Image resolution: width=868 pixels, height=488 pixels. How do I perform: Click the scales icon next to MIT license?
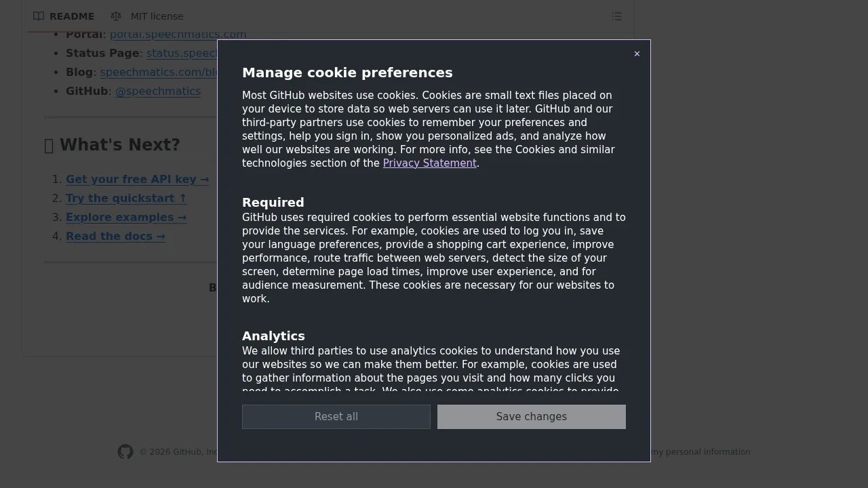click(x=115, y=16)
